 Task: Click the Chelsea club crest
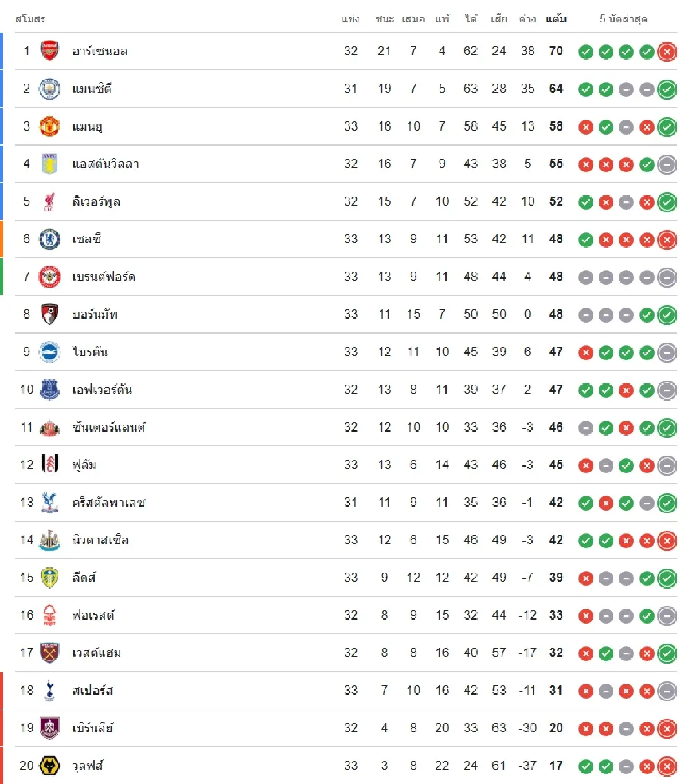click(x=49, y=239)
